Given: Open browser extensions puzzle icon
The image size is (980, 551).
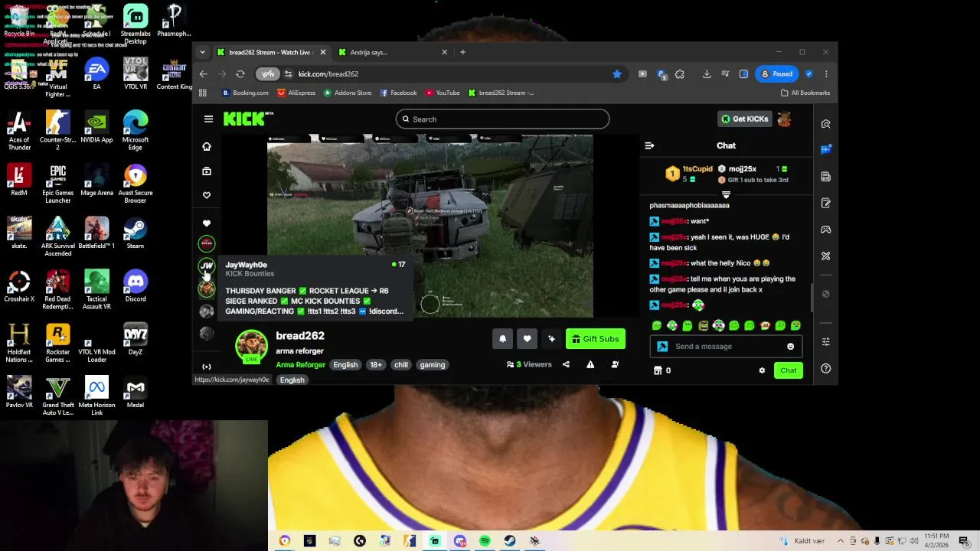Looking at the screenshot, I should point(679,74).
